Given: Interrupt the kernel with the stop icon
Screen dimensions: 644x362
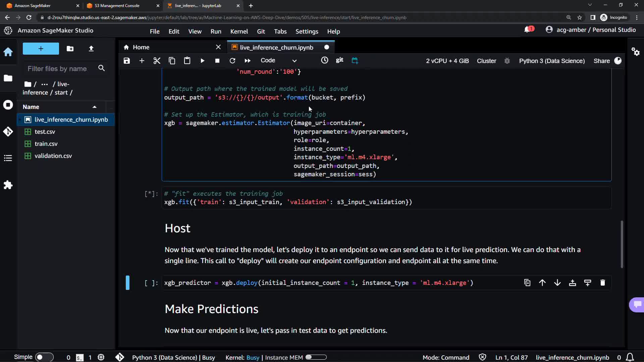Looking at the screenshot, I should click(217, 61).
